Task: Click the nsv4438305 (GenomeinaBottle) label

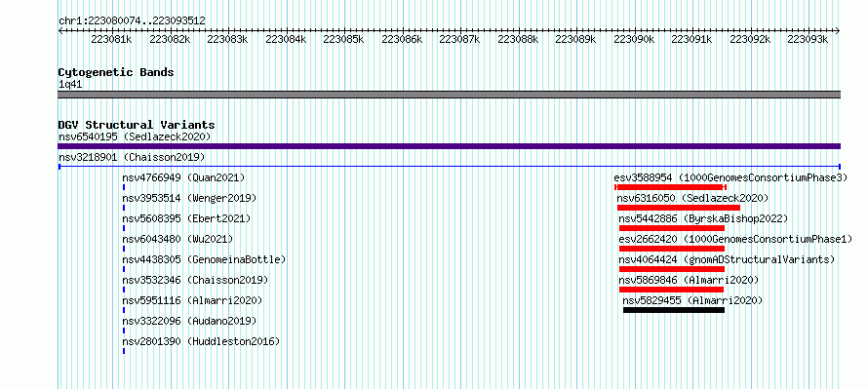Action: pyautogui.click(x=204, y=259)
